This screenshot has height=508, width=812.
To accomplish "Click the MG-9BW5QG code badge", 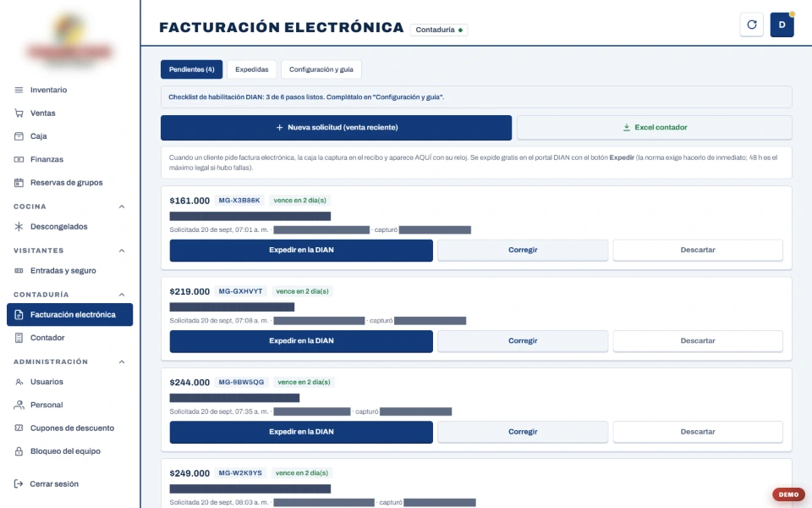I will (241, 383).
